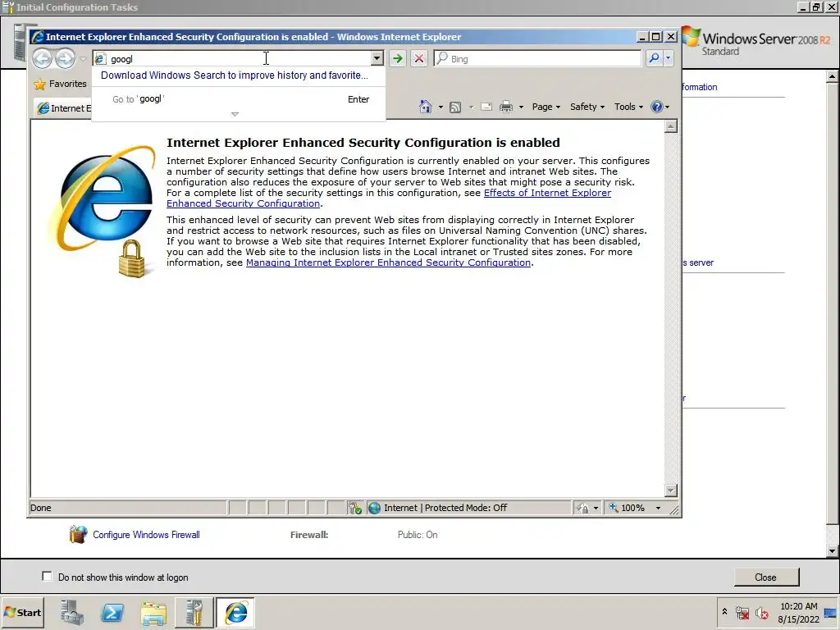The height and width of the screenshot is (630, 840).
Task: Click the address bar containing 'googl'
Action: [x=232, y=58]
